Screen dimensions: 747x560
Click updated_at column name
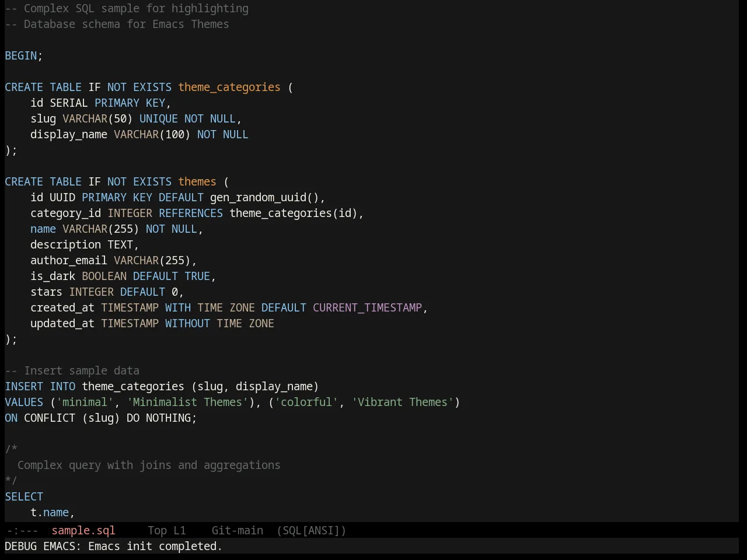click(x=62, y=323)
